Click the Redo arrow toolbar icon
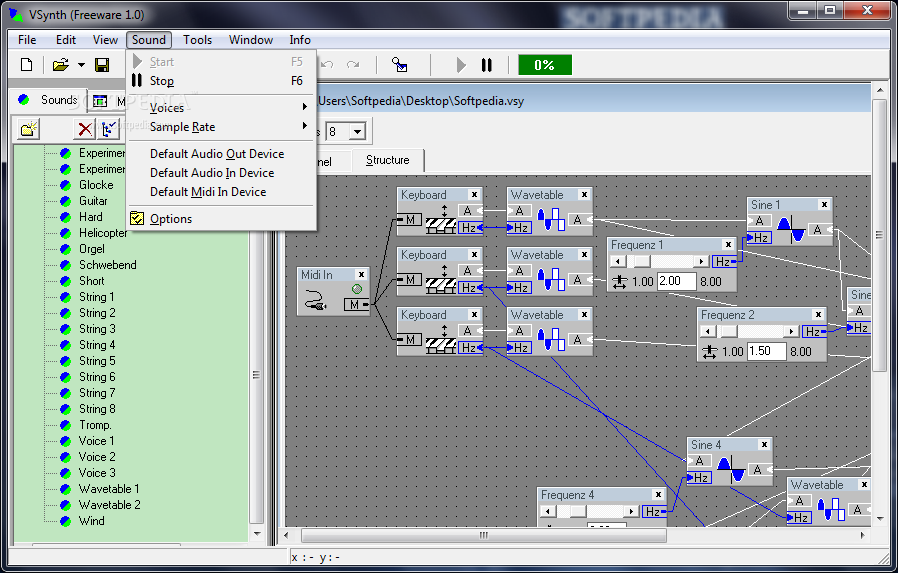 pyautogui.click(x=353, y=65)
